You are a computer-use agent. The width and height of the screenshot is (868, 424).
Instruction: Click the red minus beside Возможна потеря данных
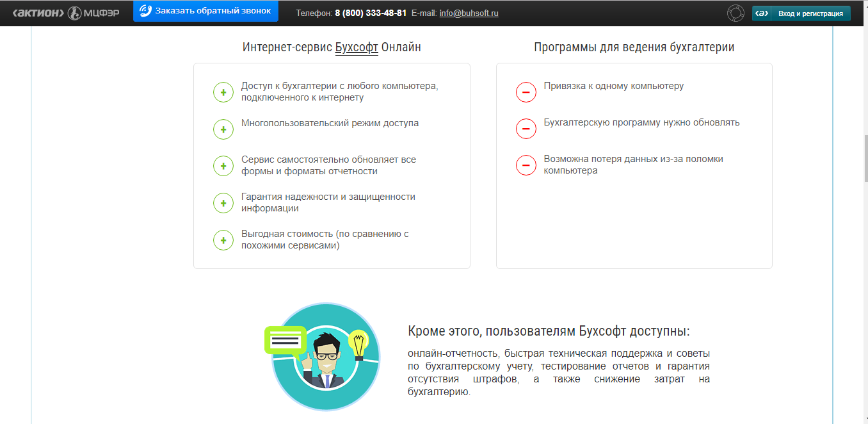(526, 165)
